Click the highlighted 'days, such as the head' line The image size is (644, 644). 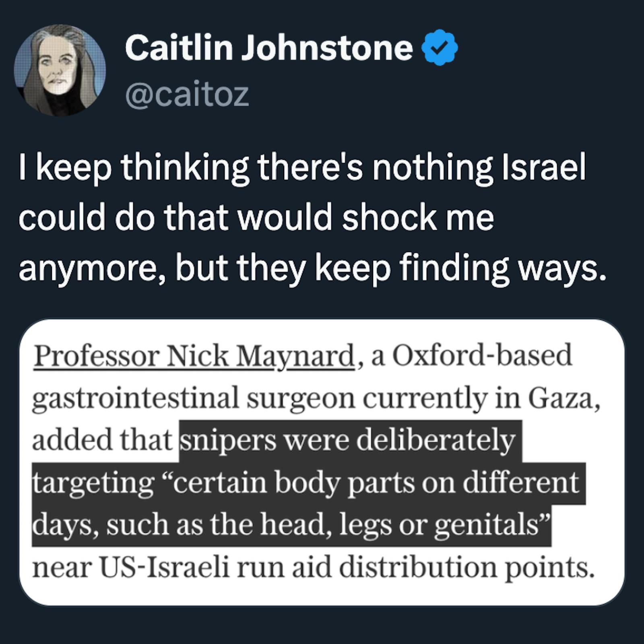291,526
